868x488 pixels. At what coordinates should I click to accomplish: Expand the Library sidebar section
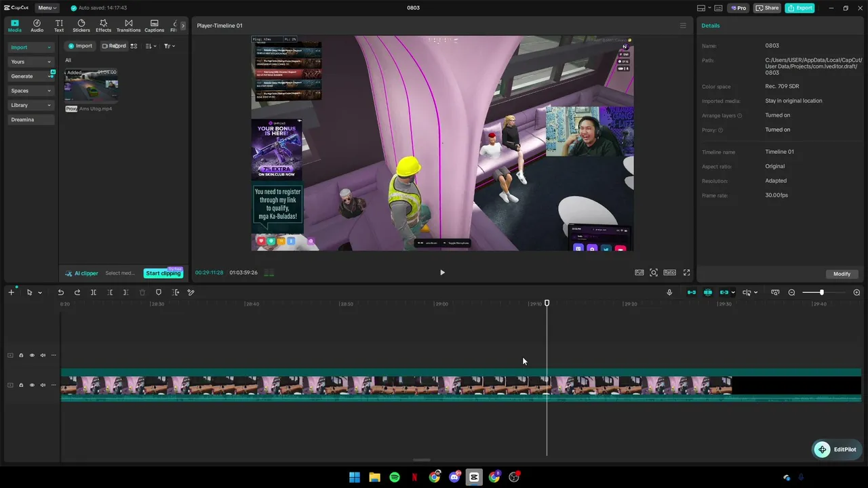(x=31, y=105)
